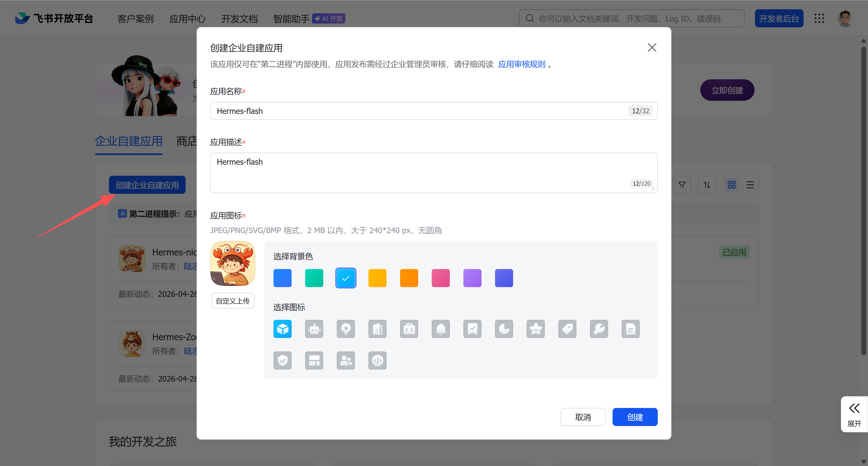This screenshot has width=868, height=466.
Task: Select the code brackets app icon
Action: (377, 361)
